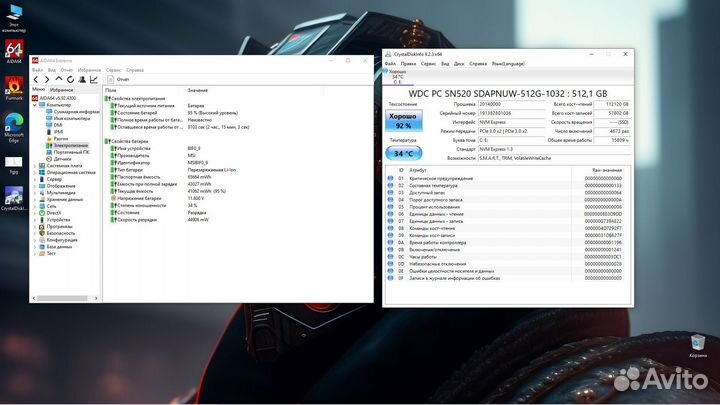Open the Файл menu in AIDA64
Image resolution: width=720 pixels, height=405 pixels.
(x=37, y=70)
